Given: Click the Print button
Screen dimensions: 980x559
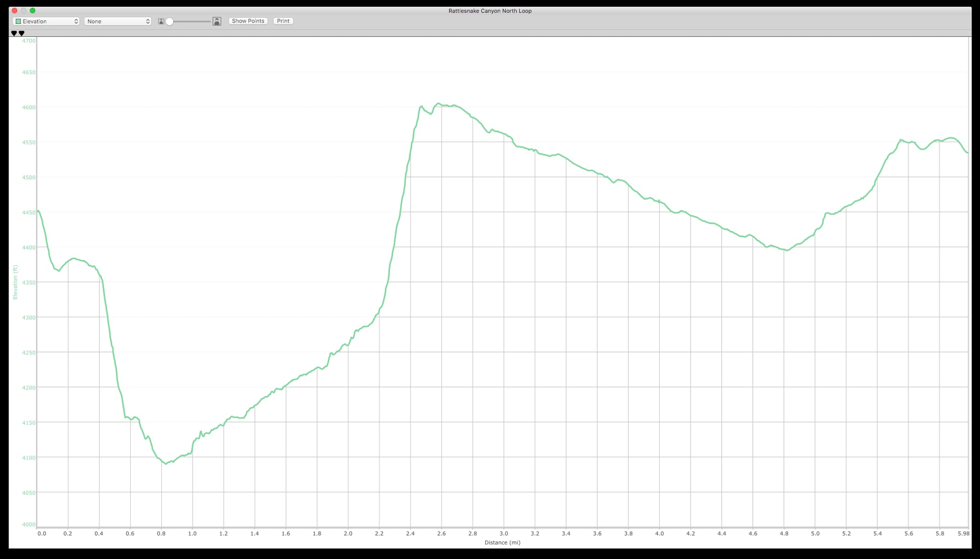Looking at the screenshot, I should tap(283, 21).
